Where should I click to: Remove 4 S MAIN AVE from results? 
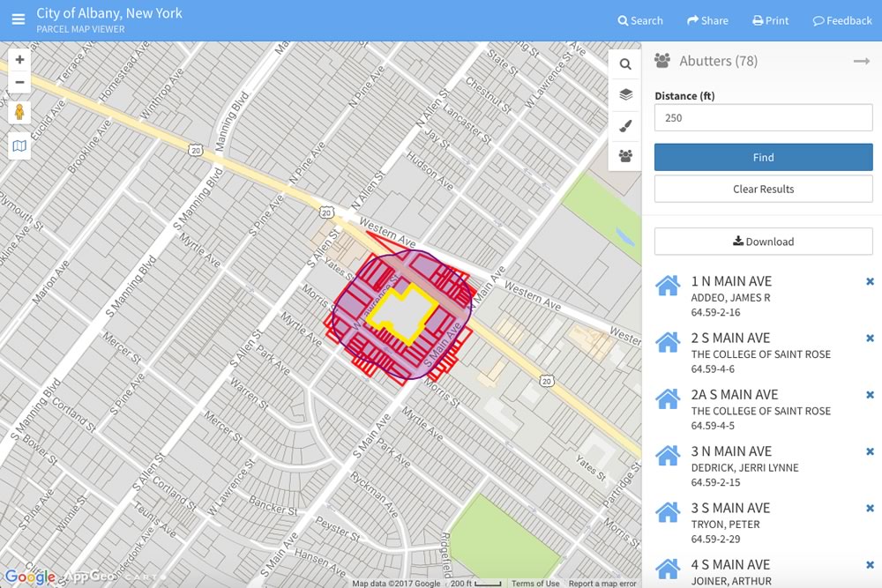[x=870, y=565]
